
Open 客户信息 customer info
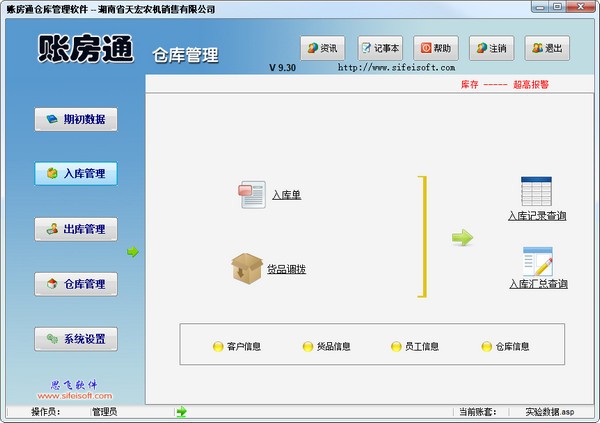[x=236, y=347]
